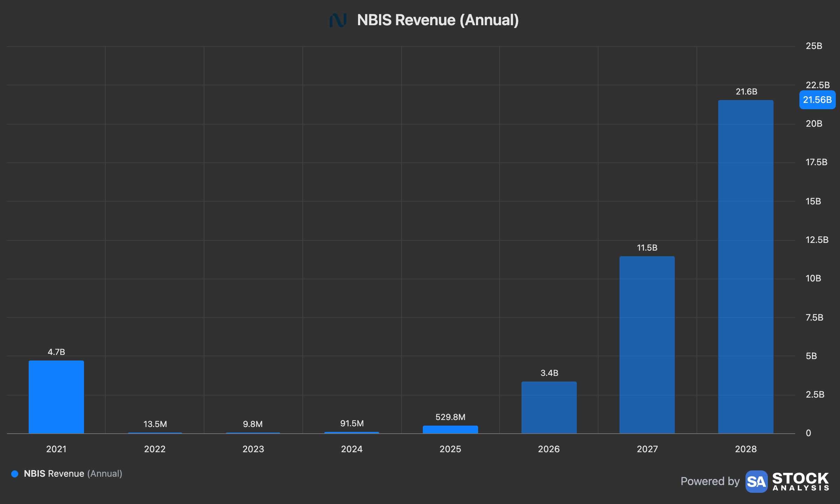Click the Powered by text
This screenshot has height=504, width=840.
tap(710, 481)
